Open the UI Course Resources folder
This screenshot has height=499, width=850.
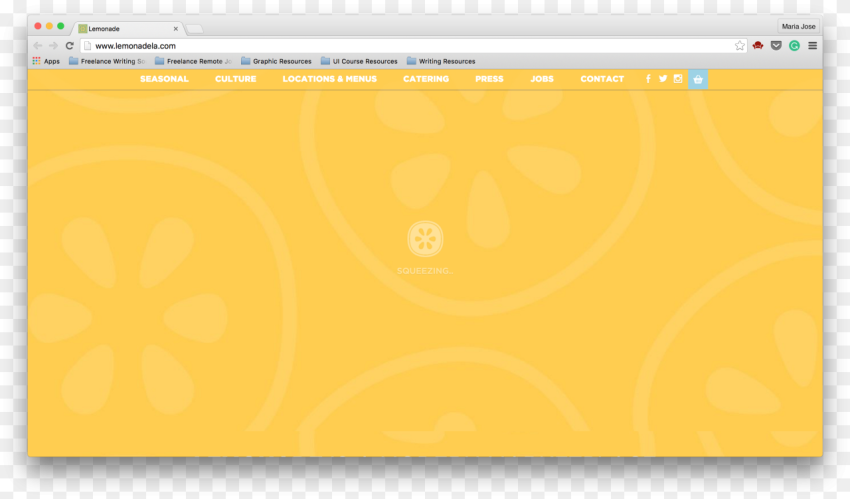coord(359,61)
